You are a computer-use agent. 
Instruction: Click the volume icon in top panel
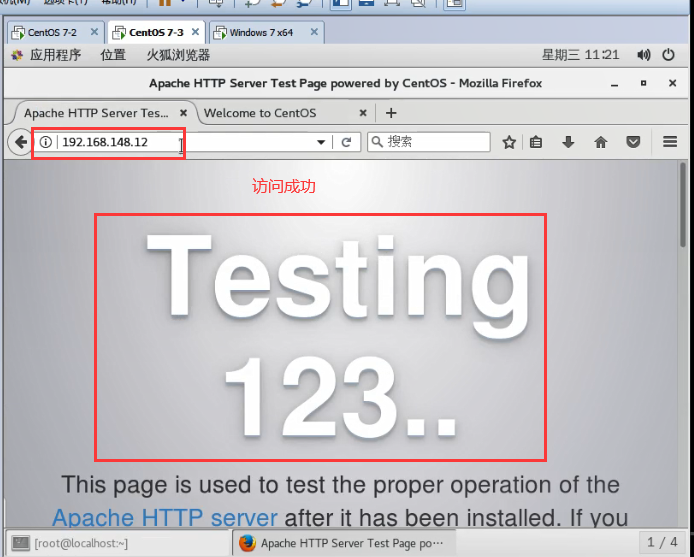644,55
